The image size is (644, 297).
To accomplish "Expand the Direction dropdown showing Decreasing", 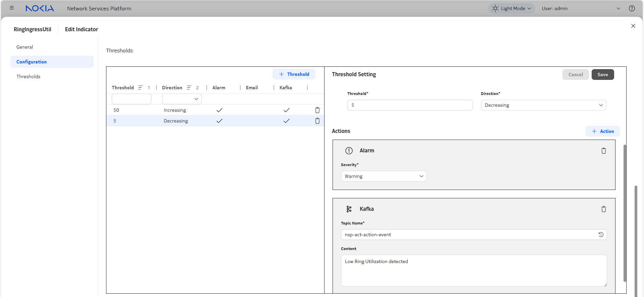I will pos(543,105).
